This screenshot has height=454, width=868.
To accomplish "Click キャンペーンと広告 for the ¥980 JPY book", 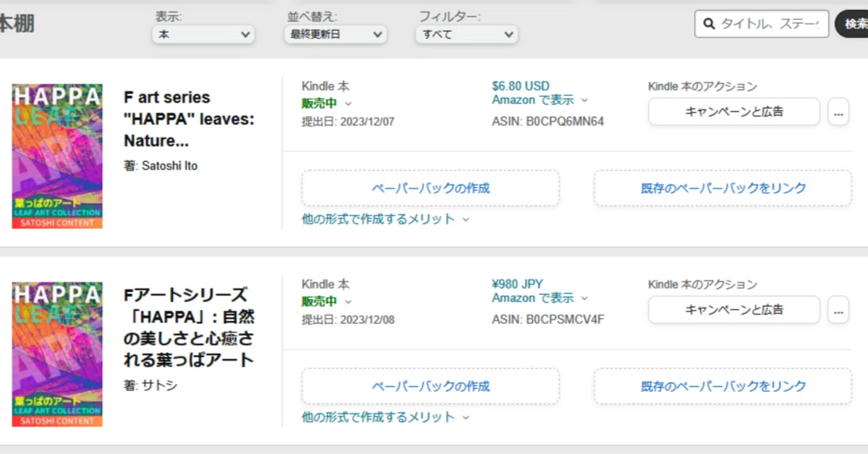I will pos(734,309).
